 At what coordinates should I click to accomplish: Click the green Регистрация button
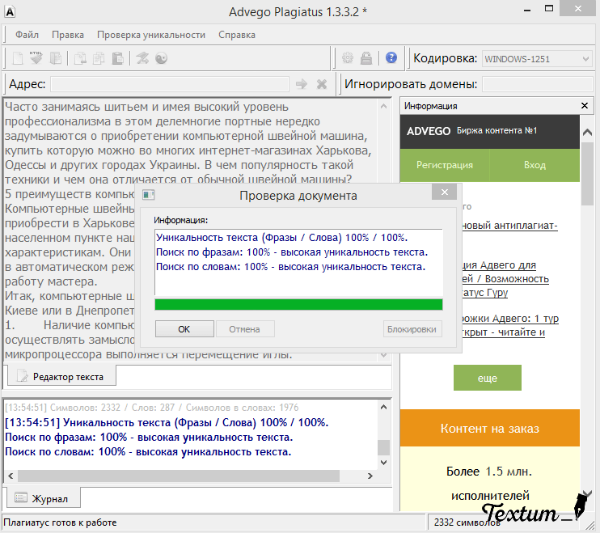tap(445, 165)
